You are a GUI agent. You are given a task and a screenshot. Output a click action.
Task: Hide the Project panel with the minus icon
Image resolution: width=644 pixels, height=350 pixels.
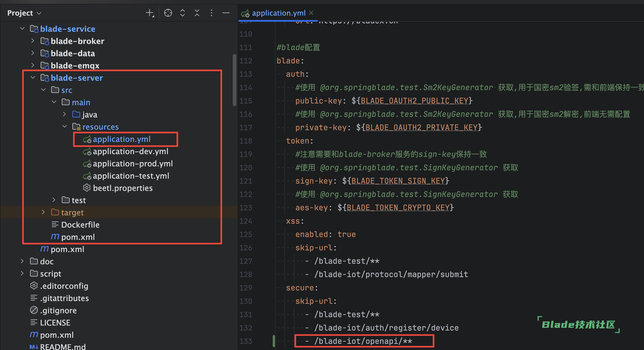coord(226,13)
